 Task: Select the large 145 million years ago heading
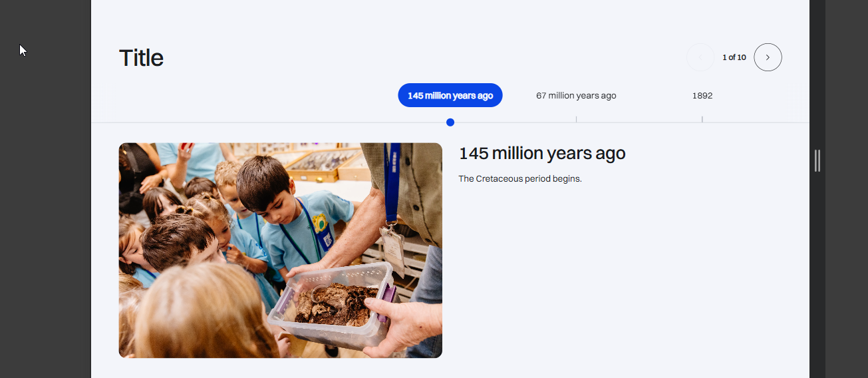coord(542,153)
